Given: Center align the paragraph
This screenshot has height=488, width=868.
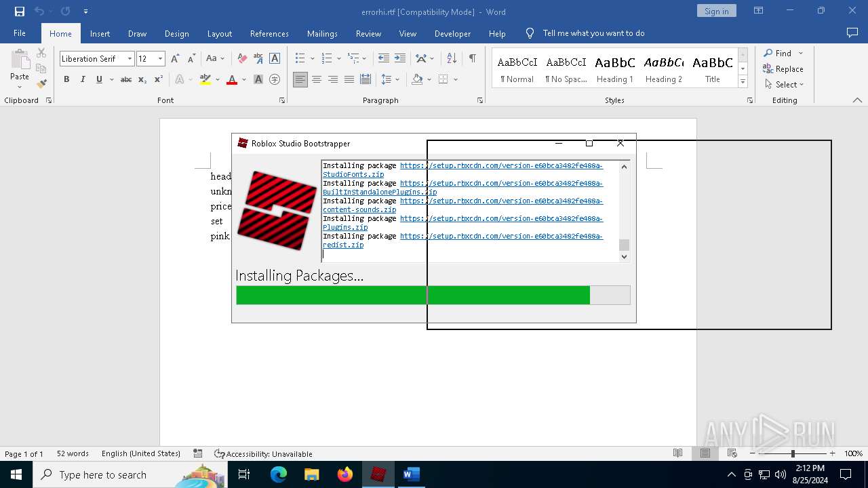Looking at the screenshot, I should point(317,79).
